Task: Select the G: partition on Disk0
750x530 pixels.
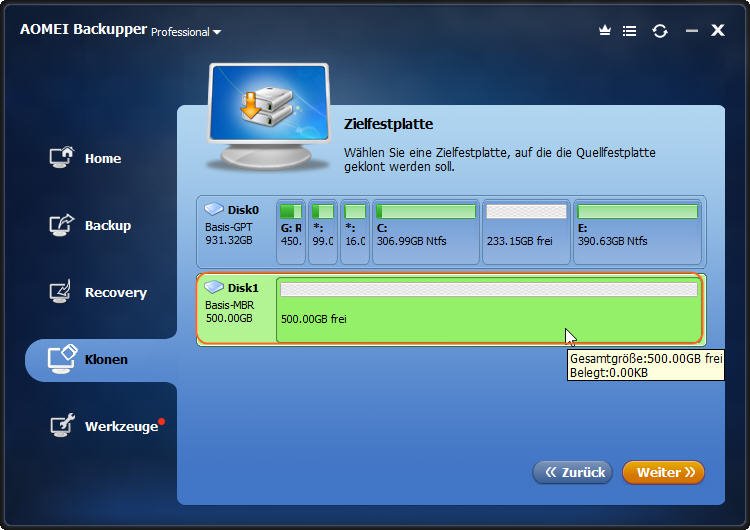Action: pos(291,232)
